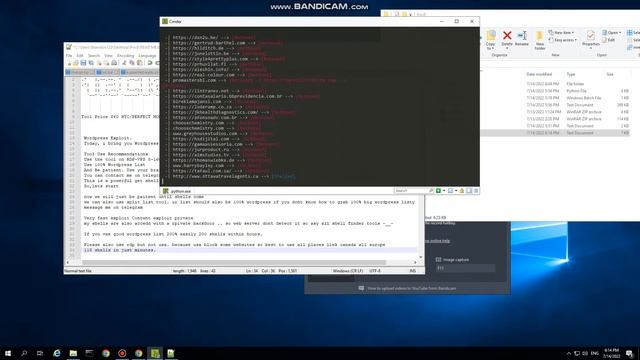This screenshot has height=360, width=640.
Task: Sort by the Size column header in Explorer
Action: tap(610, 74)
